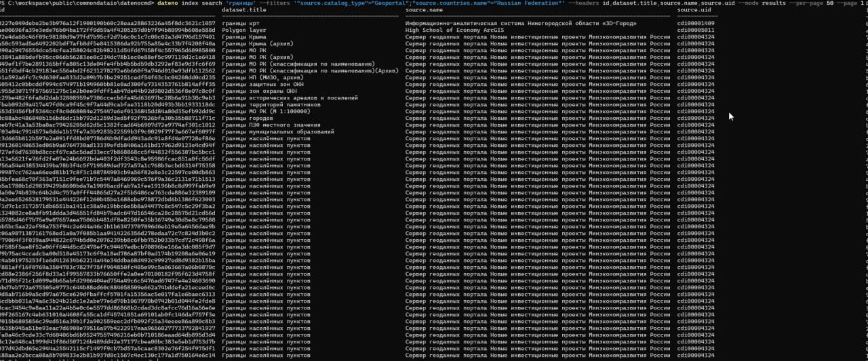Click source name 'Информационно-аналитическая система Нижегородской области «3D-Город»'
This screenshot has width=868, height=361.
click(x=521, y=24)
